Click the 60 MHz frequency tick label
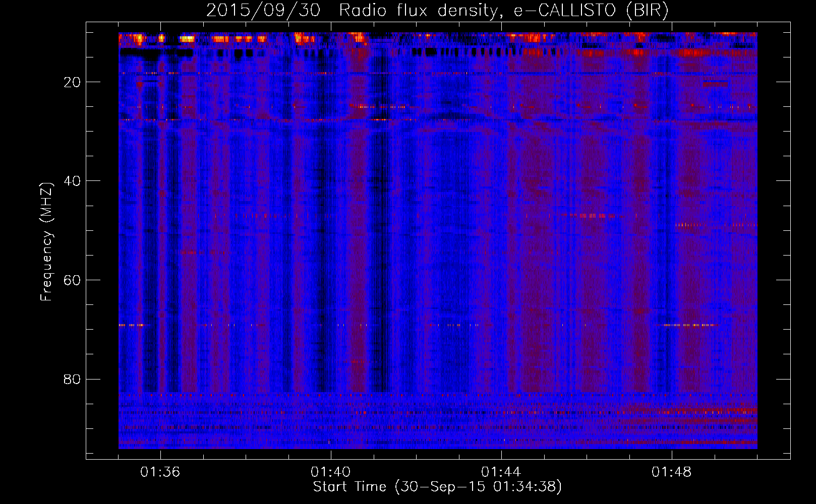The image size is (816, 504). click(72, 280)
